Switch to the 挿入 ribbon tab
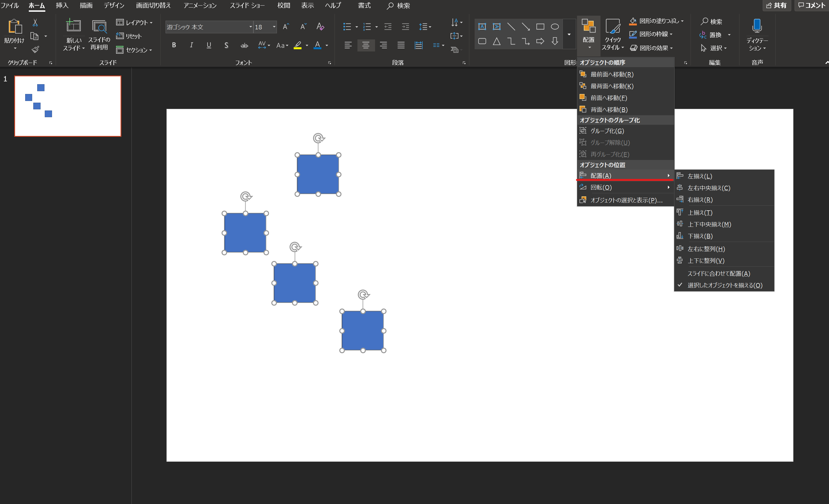This screenshot has width=829, height=504. [62, 5]
